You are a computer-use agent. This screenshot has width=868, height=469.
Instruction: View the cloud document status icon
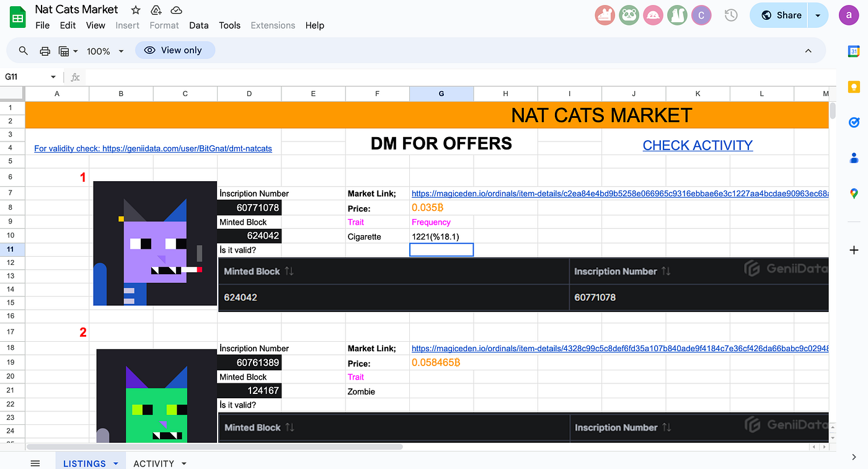tap(176, 10)
